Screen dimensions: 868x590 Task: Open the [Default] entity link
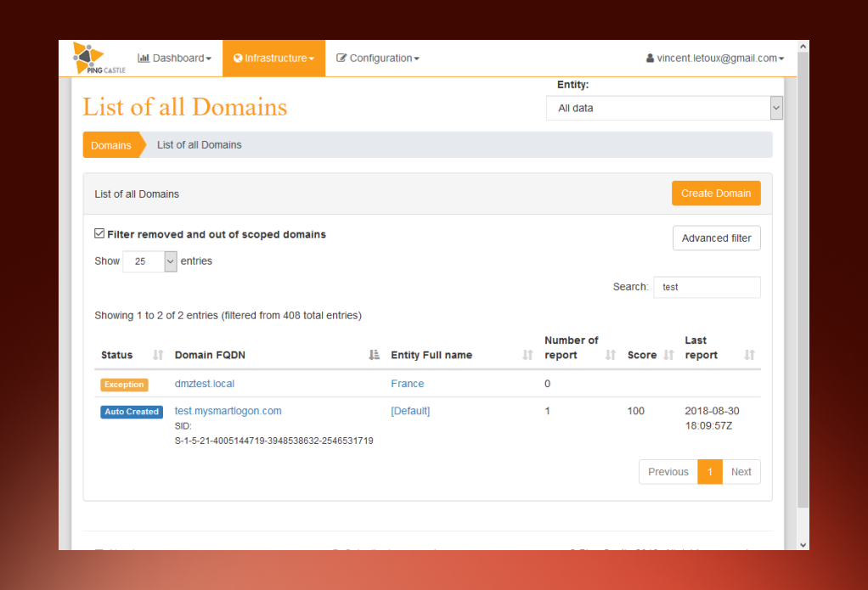click(x=410, y=411)
